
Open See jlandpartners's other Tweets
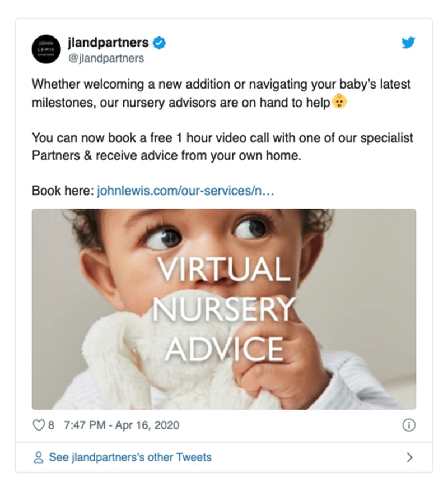(x=130, y=457)
